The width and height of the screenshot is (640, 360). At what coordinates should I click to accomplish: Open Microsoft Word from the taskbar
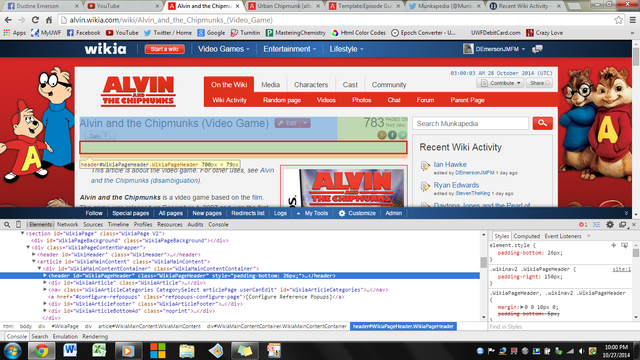pyautogui.click(x=70, y=351)
